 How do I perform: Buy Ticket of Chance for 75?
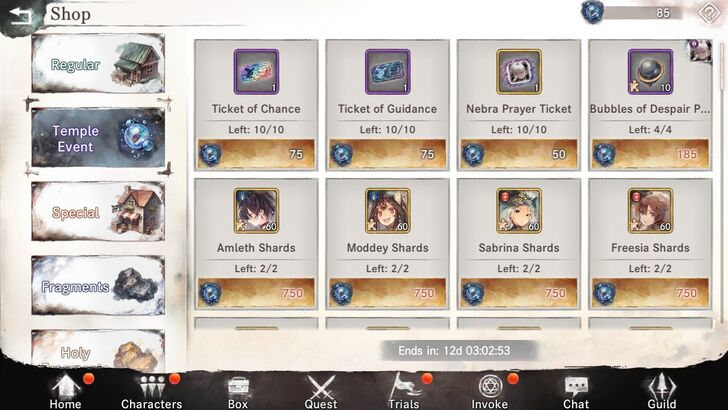point(256,154)
